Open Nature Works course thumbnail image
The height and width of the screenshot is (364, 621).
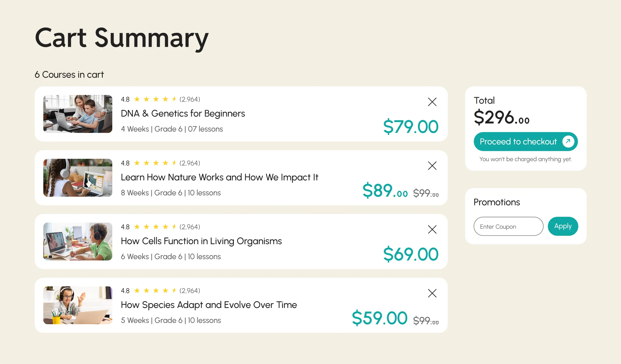(78, 178)
